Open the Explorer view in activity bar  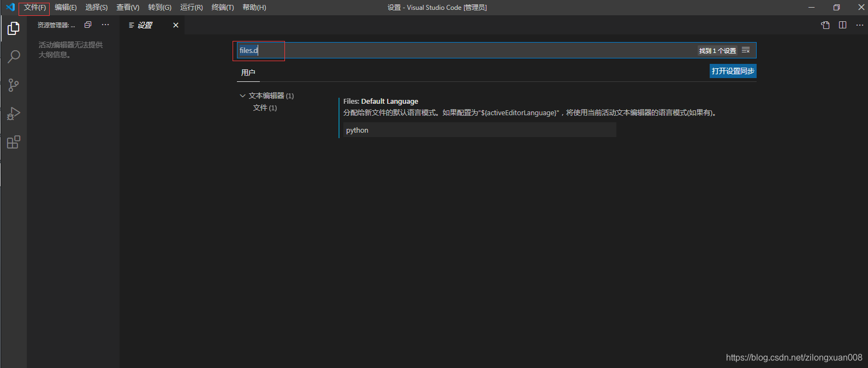14,28
